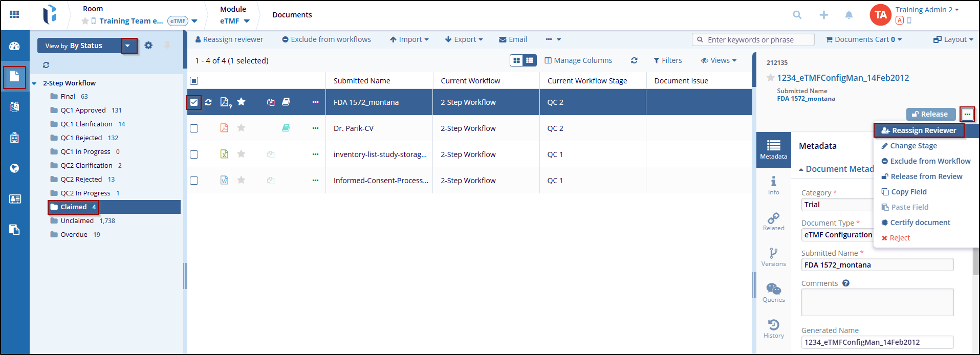Open the View by Status dropdown arrow
This screenshot has width=980, height=355.
click(128, 46)
